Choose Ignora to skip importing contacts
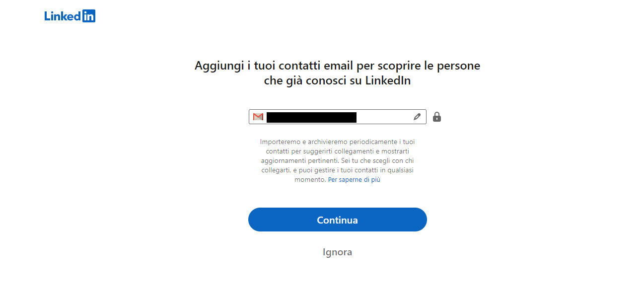 (337, 252)
